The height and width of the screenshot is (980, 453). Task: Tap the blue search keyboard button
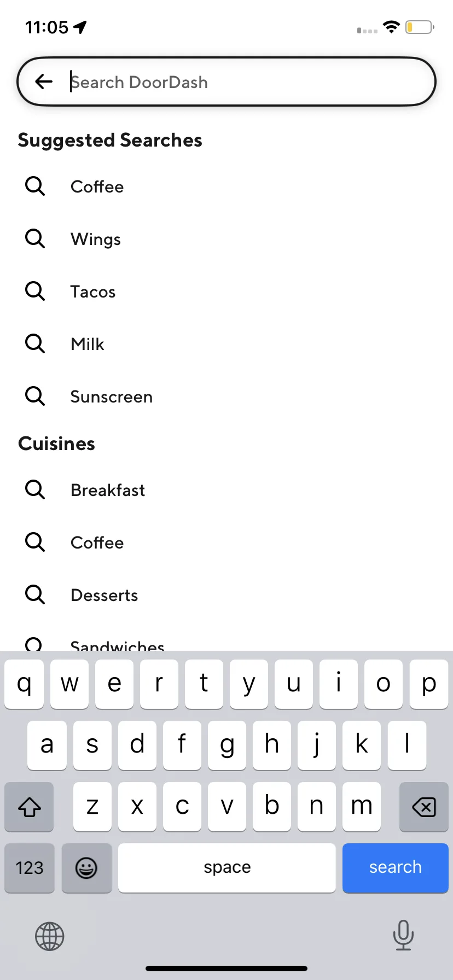396,868
